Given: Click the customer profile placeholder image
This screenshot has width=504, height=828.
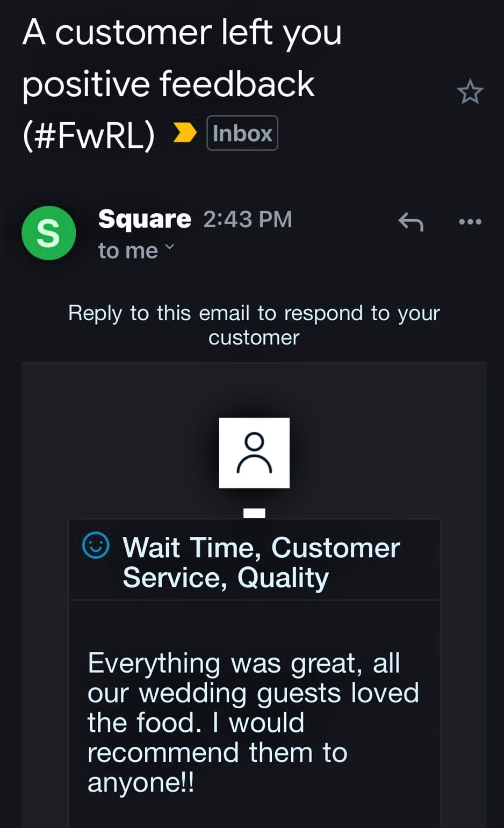Looking at the screenshot, I should click(254, 453).
